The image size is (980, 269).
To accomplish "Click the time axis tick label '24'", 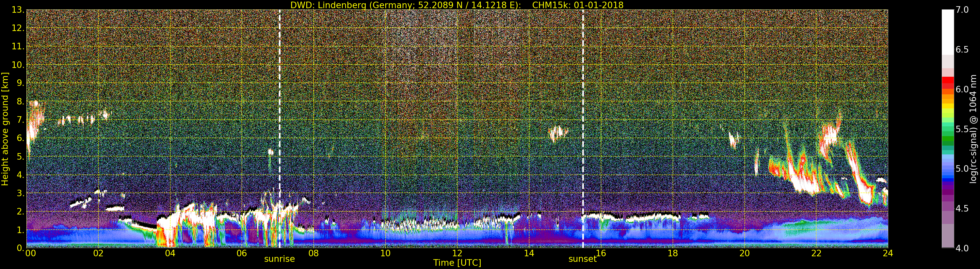I will [x=888, y=253].
